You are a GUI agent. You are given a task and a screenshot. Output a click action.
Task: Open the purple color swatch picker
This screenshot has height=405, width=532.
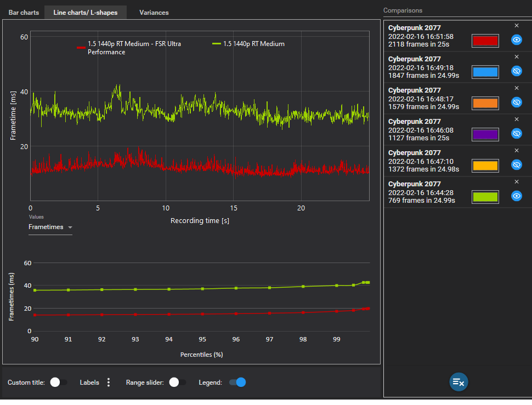coord(485,134)
